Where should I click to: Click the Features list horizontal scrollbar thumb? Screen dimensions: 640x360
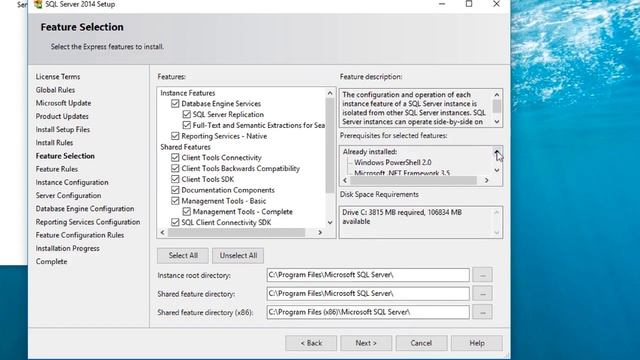pyautogui.click(x=236, y=232)
